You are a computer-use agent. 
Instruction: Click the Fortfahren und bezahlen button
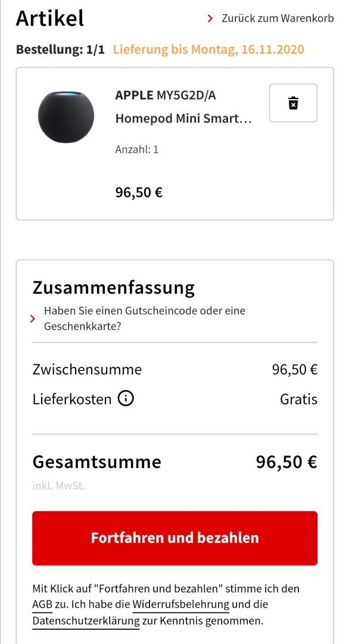click(174, 538)
